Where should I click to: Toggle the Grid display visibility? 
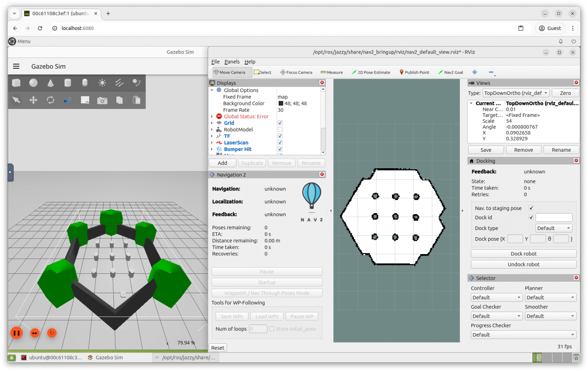280,123
